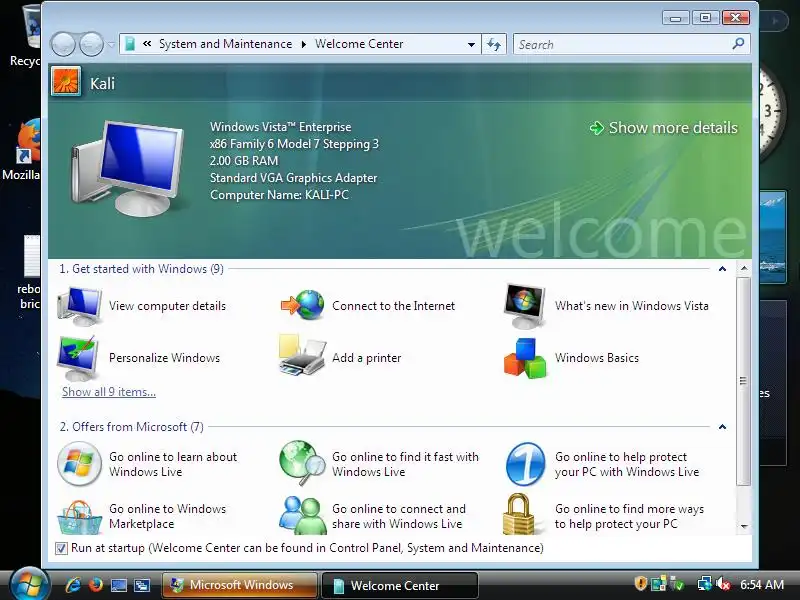The height and width of the screenshot is (600, 800).
Task: Click the large computer image in banner
Action: pos(128,168)
